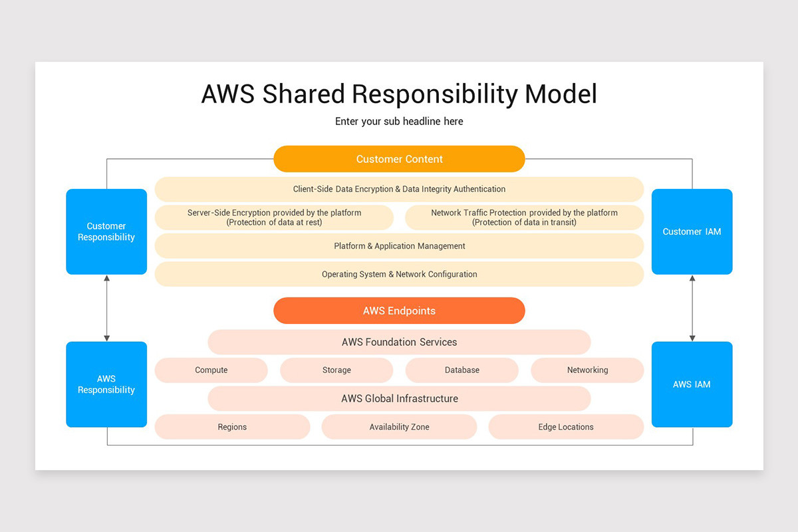
Task: Click the Client-Side Data Encryption bar
Action: click(x=399, y=189)
